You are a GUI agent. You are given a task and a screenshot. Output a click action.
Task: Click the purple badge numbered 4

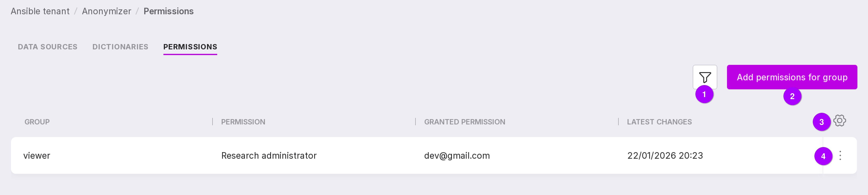click(823, 156)
